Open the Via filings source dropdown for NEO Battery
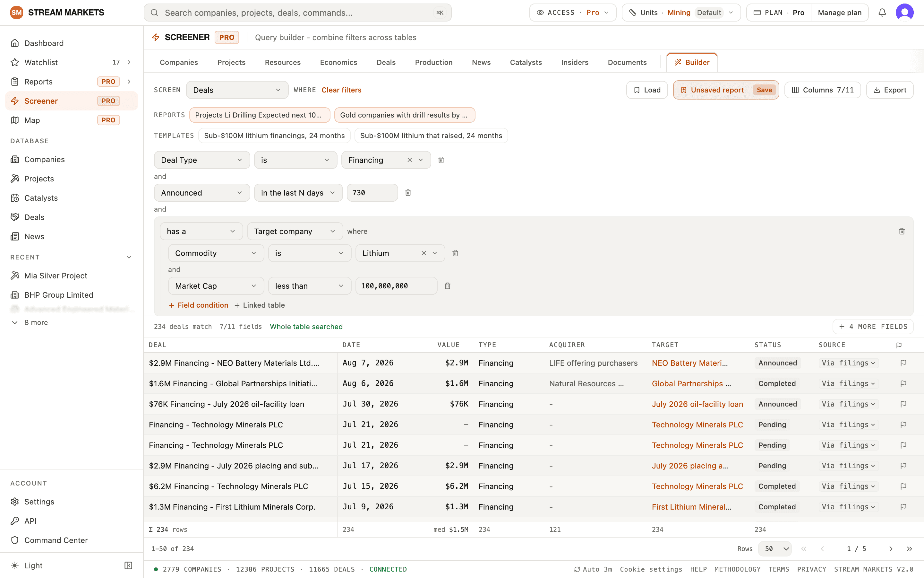The width and height of the screenshot is (924, 578). [x=848, y=363]
